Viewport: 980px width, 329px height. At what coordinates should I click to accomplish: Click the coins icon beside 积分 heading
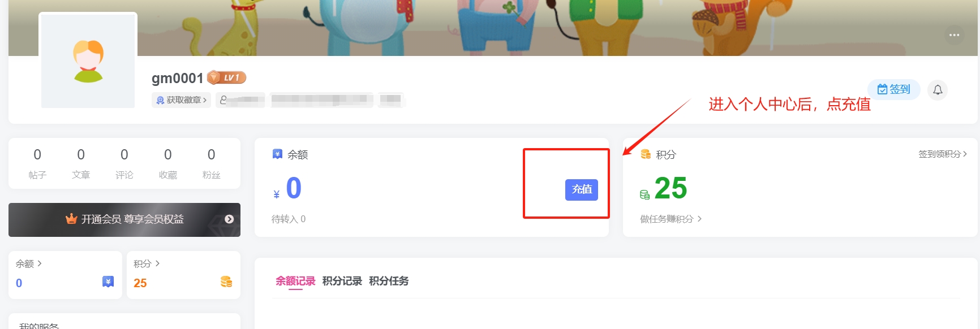coord(646,154)
